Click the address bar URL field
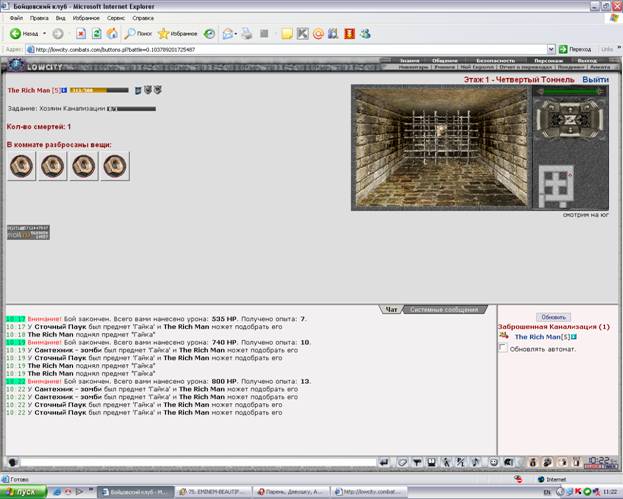Viewport: 623px width, 499px height. click(x=286, y=49)
